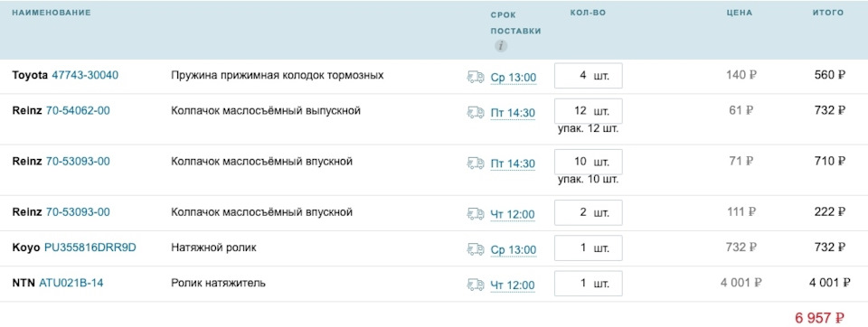The width and height of the screenshot is (868, 327).
Task: Open the Toyota 47743-30040 part link
Action: click(x=85, y=75)
